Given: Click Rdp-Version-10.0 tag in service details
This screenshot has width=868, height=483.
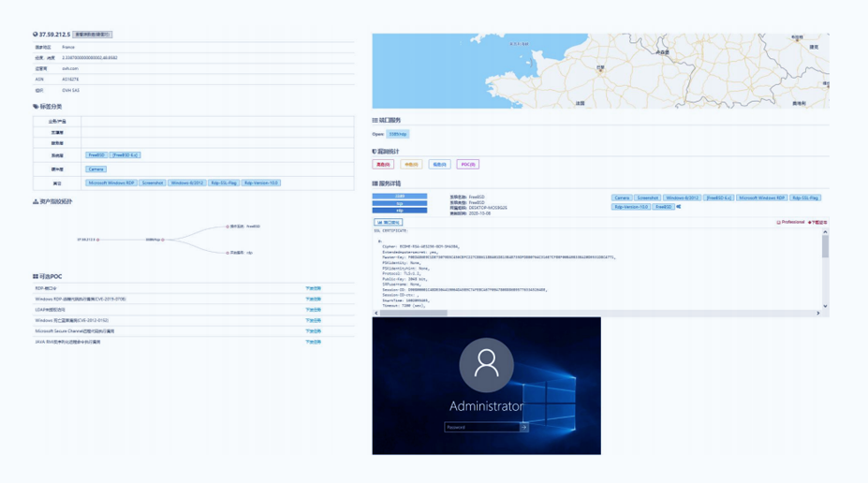Looking at the screenshot, I should pyautogui.click(x=630, y=207).
